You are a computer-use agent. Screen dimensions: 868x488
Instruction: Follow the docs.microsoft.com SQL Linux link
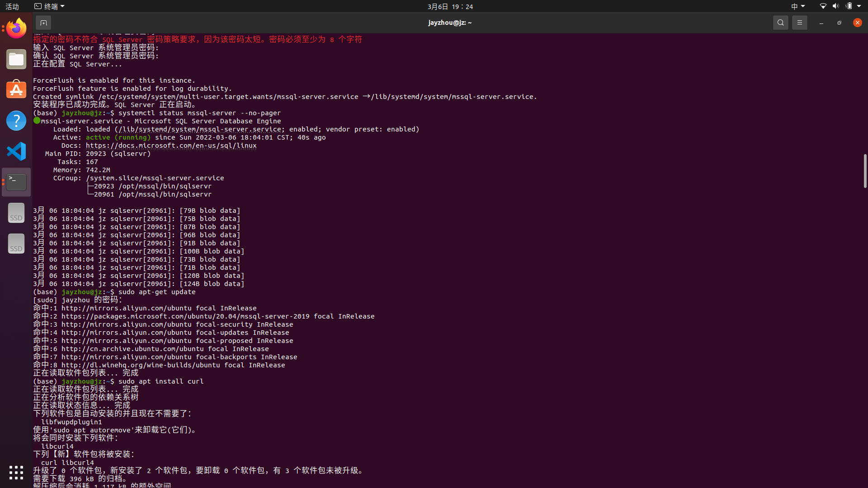pyautogui.click(x=171, y=145)
